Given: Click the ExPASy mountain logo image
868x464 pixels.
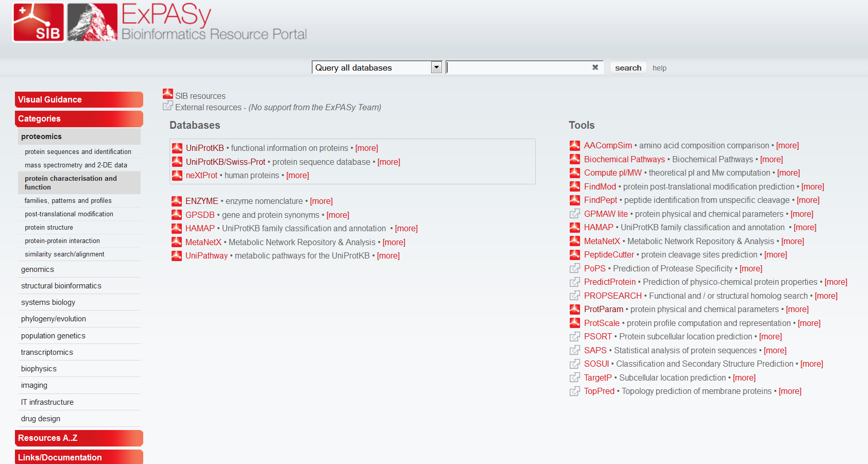Looking at the screenshot, I should [92, 22].
